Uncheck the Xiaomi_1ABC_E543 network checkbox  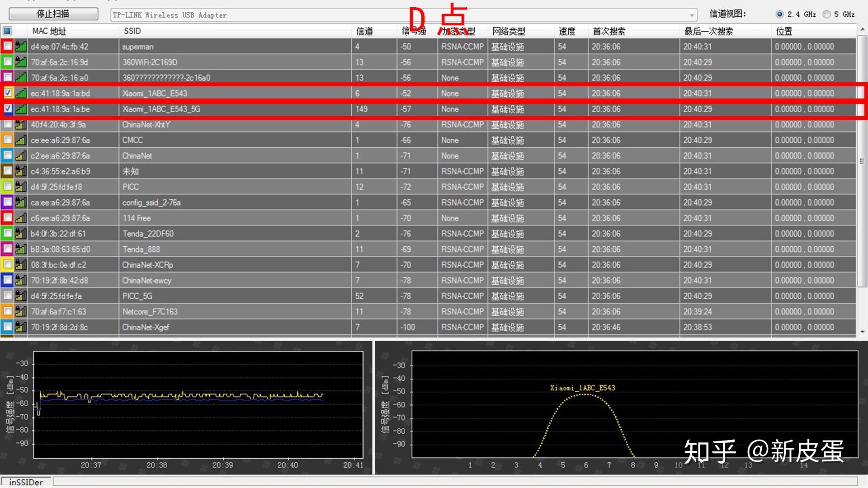point(8,93)
